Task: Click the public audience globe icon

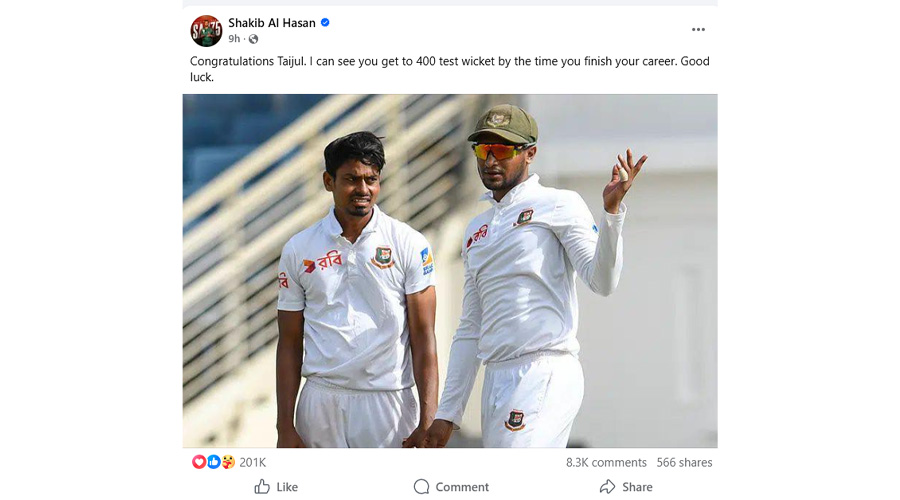Action: point(253,39)
